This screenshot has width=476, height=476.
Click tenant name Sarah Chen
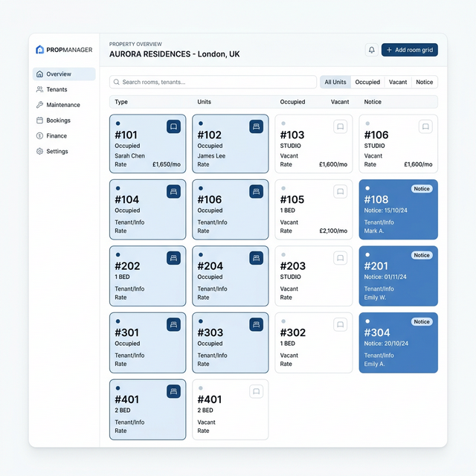point(129,155)
